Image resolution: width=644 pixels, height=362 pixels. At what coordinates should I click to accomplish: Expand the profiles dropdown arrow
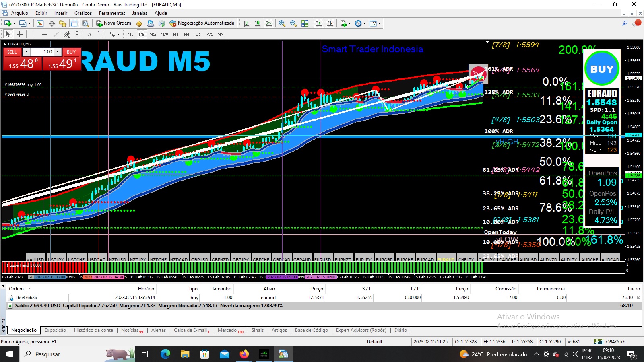29,23
